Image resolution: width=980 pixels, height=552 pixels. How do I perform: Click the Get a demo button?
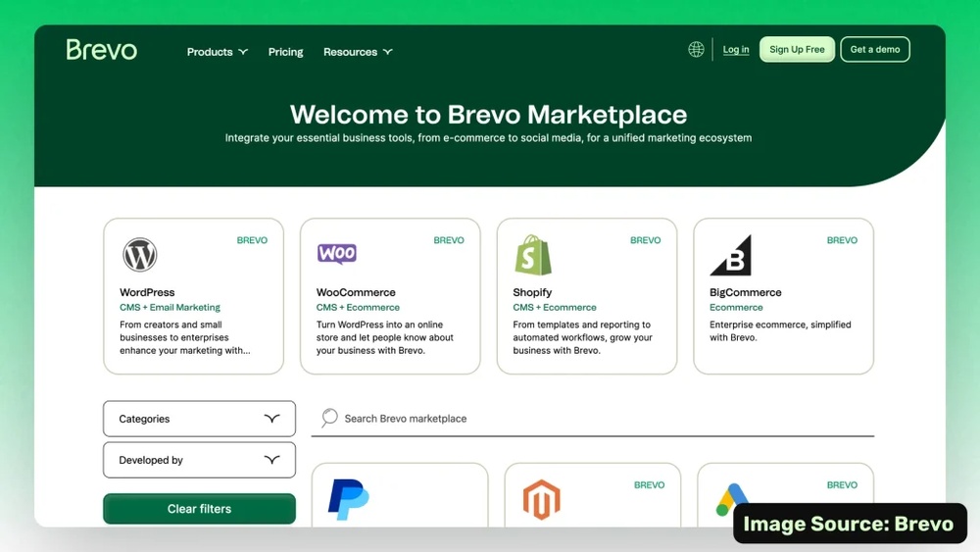(x=875, y=49)
